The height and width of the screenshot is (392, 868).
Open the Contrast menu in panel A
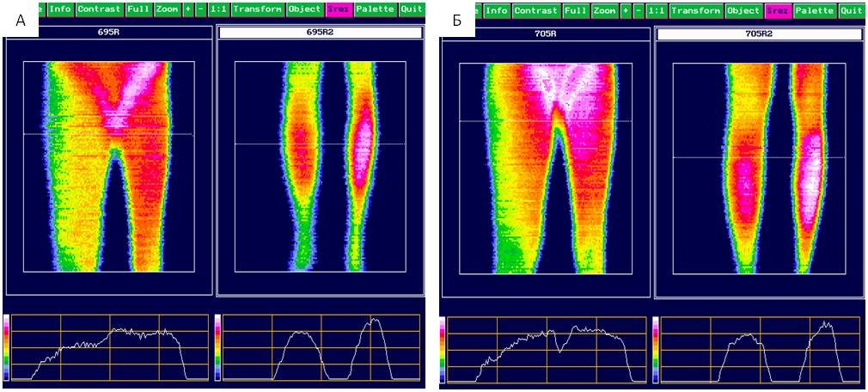(99, 9)
